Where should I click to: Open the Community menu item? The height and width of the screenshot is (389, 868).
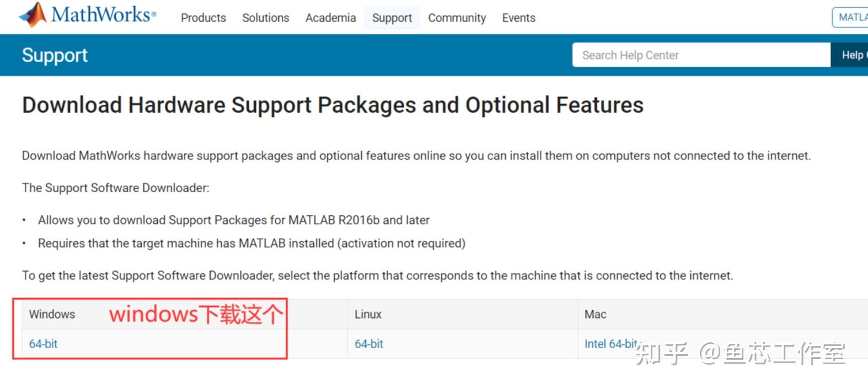[x=457, y=18]
